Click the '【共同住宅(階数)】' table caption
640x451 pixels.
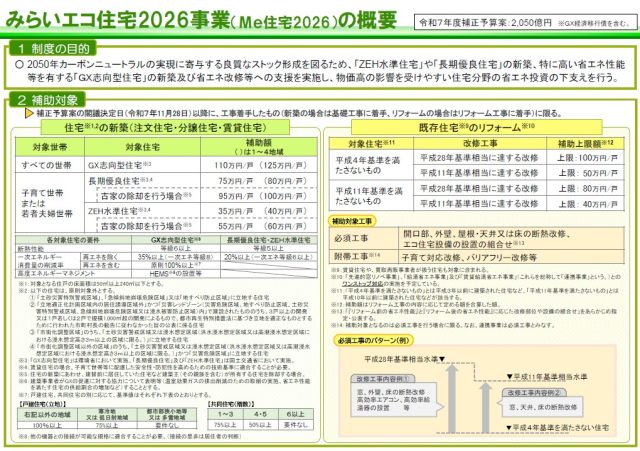tap(231, 404)
